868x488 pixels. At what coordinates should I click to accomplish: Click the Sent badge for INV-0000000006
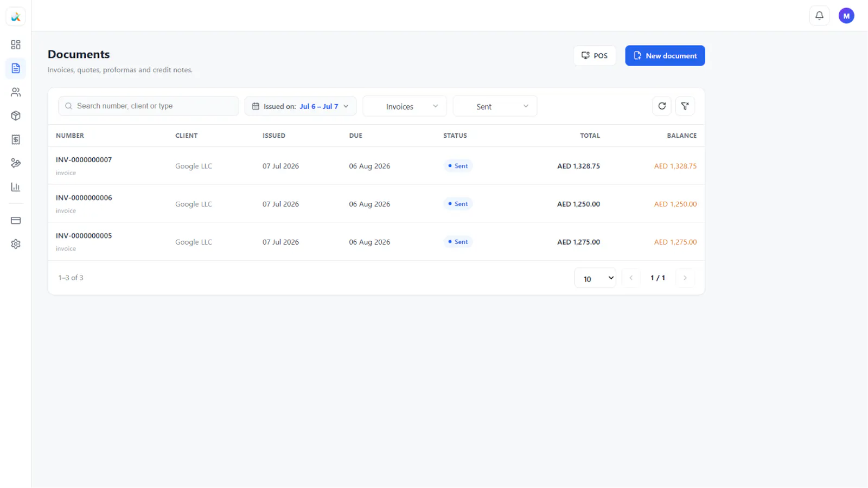(x=458, y=204)
